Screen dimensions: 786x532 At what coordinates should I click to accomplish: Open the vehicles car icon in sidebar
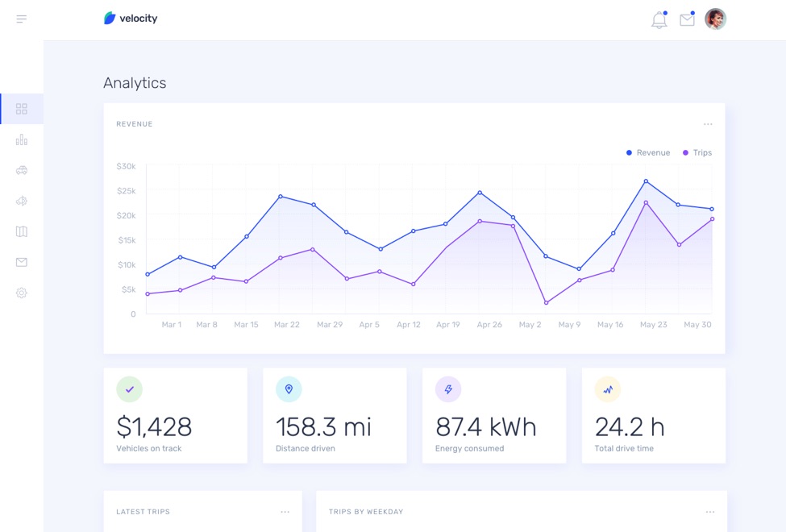pos(22,170)
